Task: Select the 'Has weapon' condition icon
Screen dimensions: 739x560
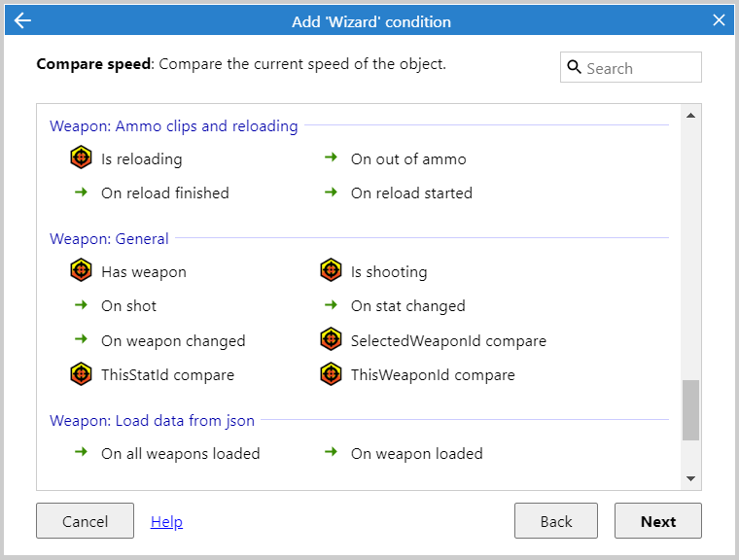Action: 81,271
